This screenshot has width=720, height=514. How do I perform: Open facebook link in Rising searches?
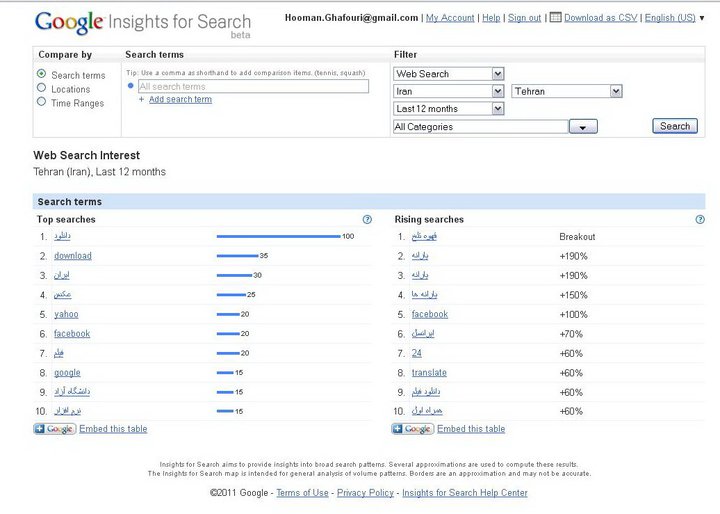tap(430, 314)
